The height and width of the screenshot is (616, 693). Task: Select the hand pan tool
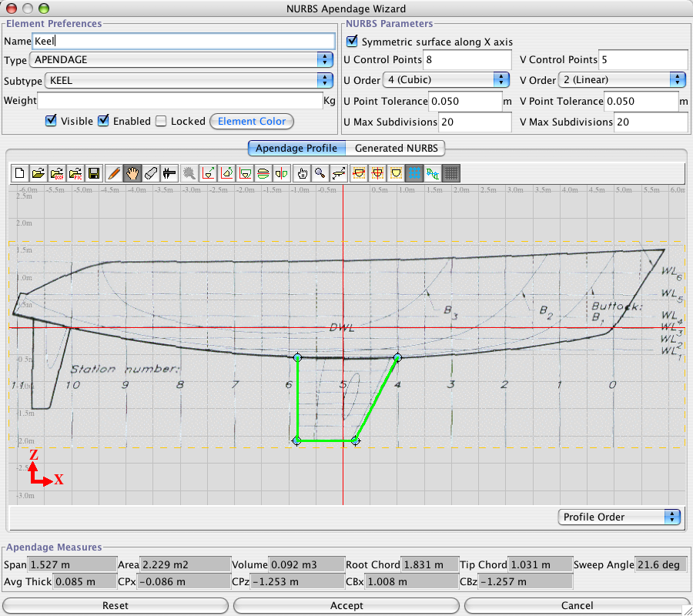[132, 173]
